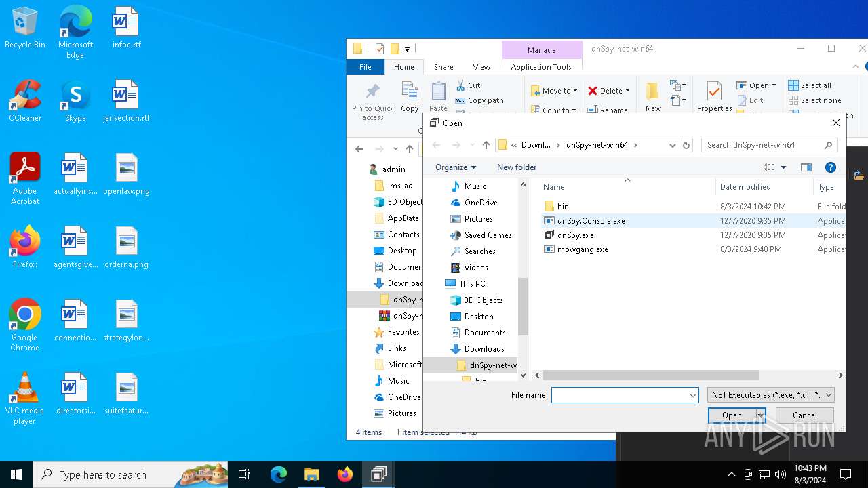Image resolution: width=868 pixels, height=488 pixels.
Task: Click Up one level arrow in Open dialog
Action: pyautogui.click(x=486, y=145)
